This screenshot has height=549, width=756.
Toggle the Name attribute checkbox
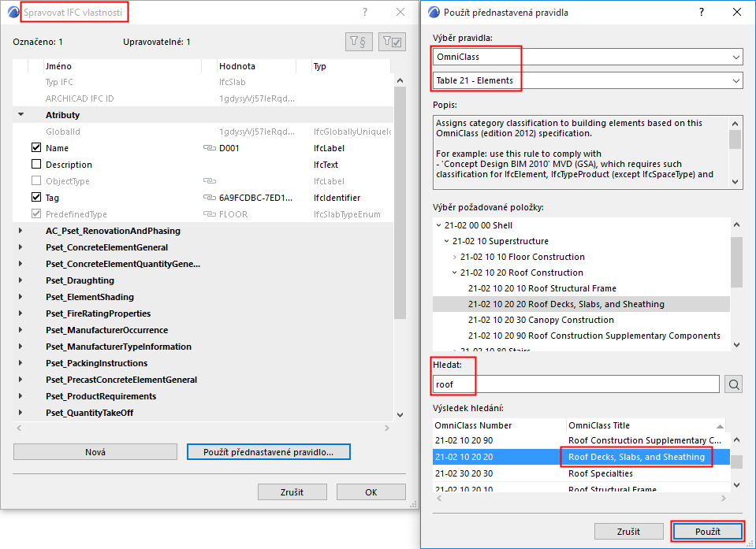point(36,147)
